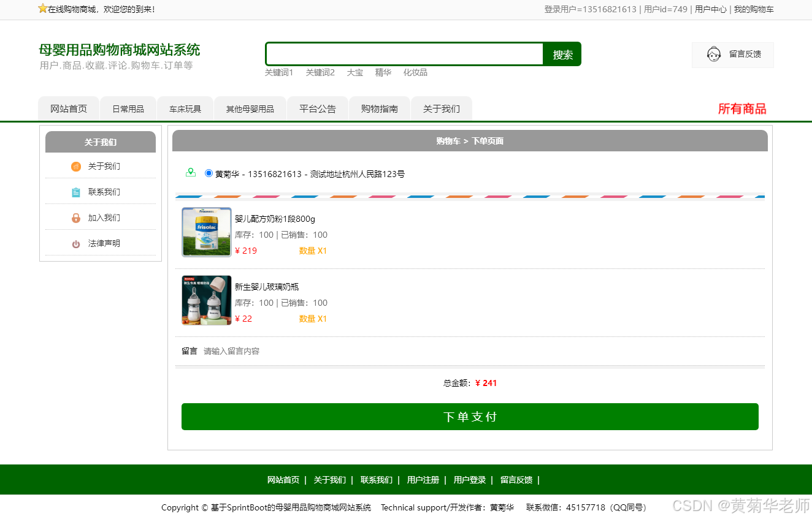This screenshot has height=519, width=812.
Task: Click the green location pin address icon
Action: 191,173
